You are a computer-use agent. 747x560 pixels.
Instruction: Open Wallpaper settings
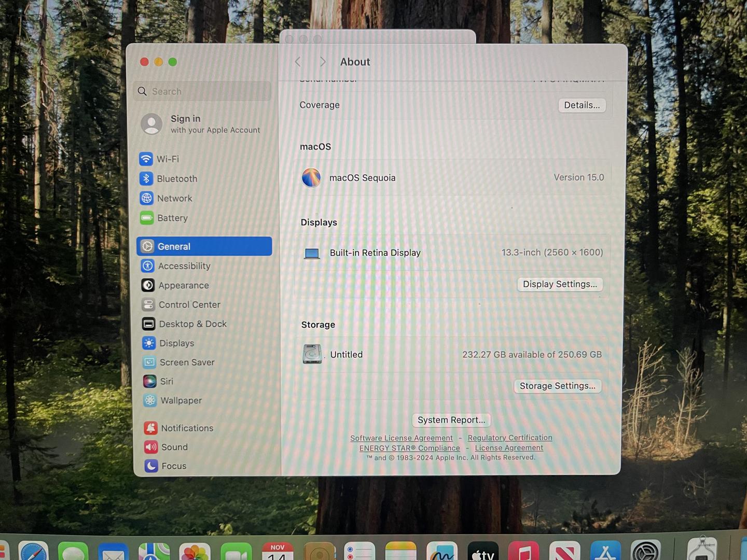coord(173,400)
